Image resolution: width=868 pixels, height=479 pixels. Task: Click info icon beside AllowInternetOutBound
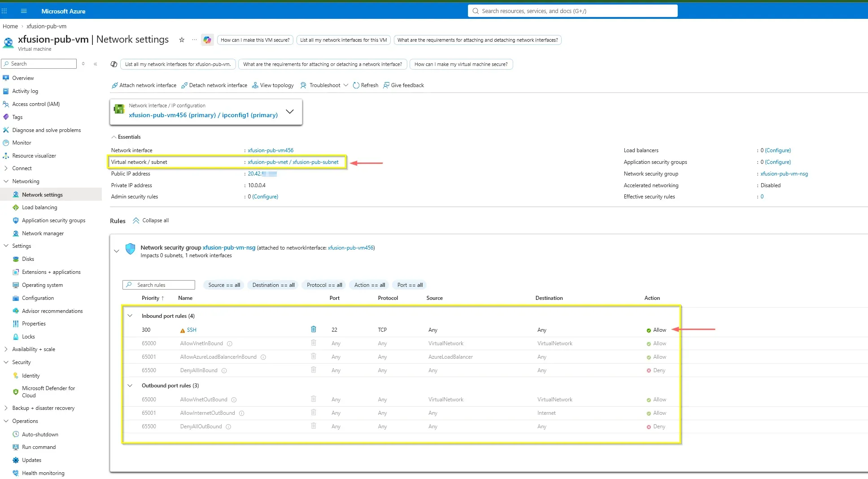pyautogui.click(x=242, y=413)
